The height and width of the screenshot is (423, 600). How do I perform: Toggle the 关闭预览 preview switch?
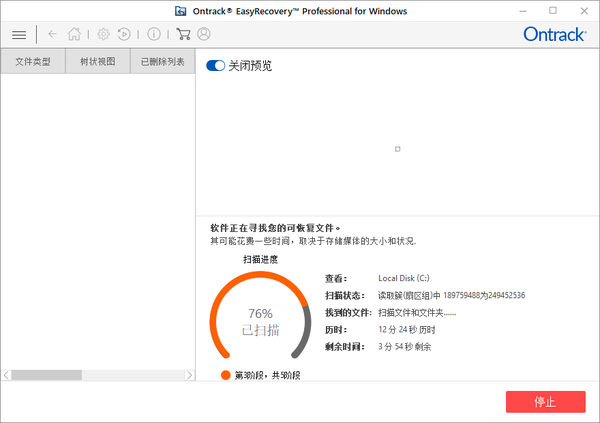215,66
